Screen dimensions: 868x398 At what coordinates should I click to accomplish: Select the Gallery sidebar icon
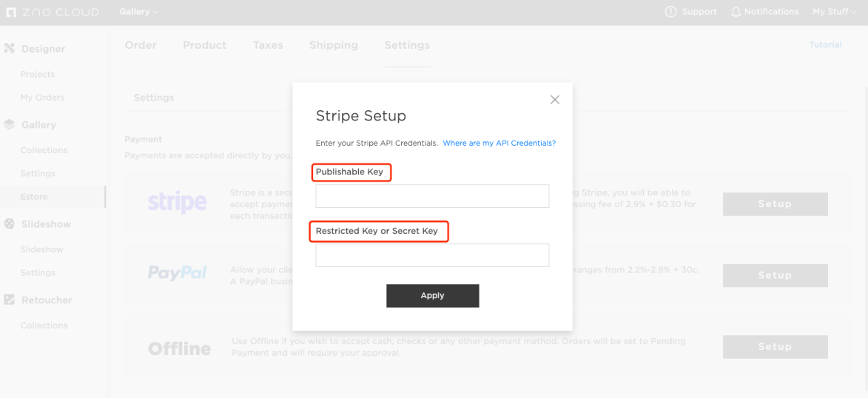point(10,125)
